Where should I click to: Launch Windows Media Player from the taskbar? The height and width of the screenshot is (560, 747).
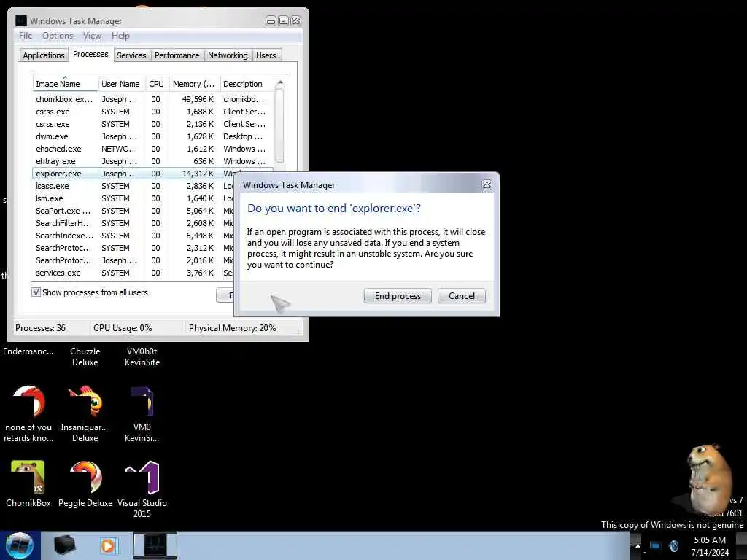coord(108,545)
